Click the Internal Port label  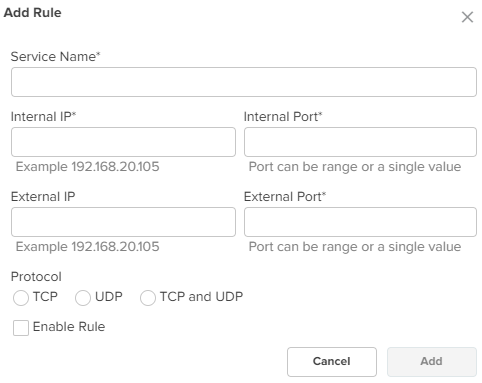pos(283,117)
